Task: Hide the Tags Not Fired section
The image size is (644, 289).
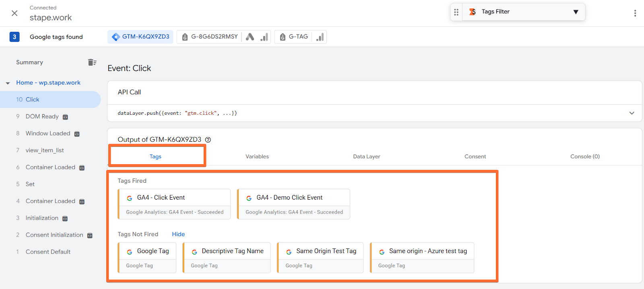Action: (x=178, y=234)
